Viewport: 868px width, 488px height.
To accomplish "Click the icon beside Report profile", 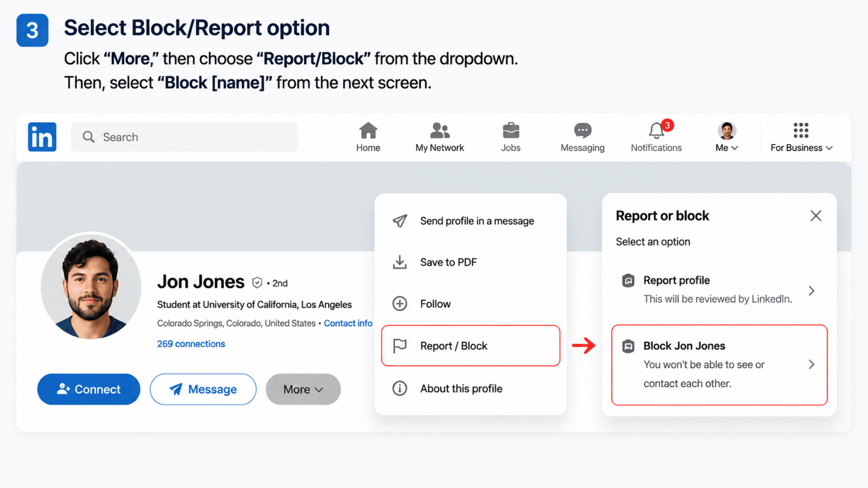I will click(x=628, y=281).
